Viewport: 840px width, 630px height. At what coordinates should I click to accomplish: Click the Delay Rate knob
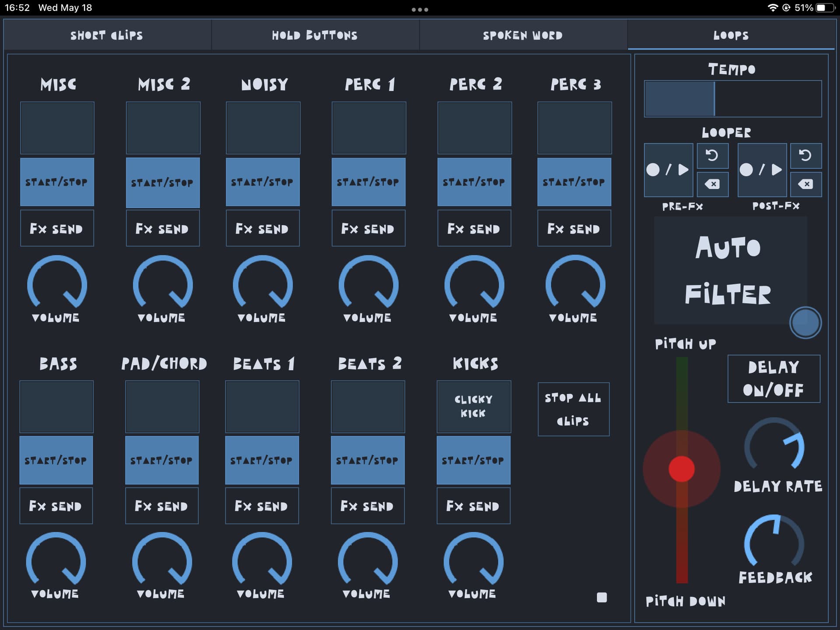[774, 447]
